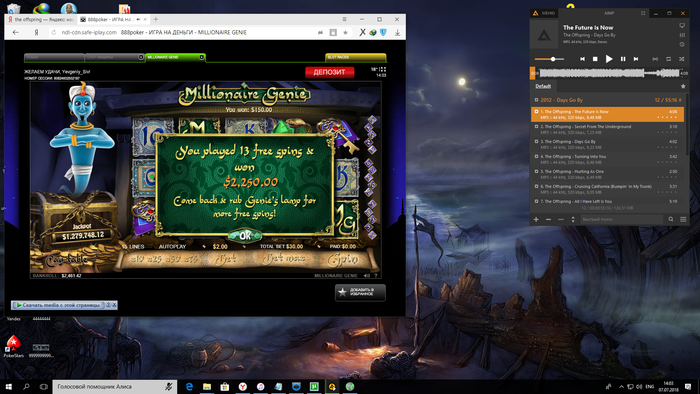Toggle checkbox for 'Turning Into You'
Image resolution: width=700 pixels, height=394 pixels.
[x=537, y=156]
